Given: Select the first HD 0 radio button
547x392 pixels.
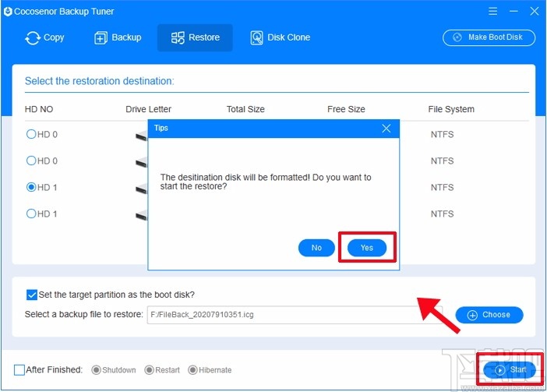Looking at the screenshot, I should [31, 134].
